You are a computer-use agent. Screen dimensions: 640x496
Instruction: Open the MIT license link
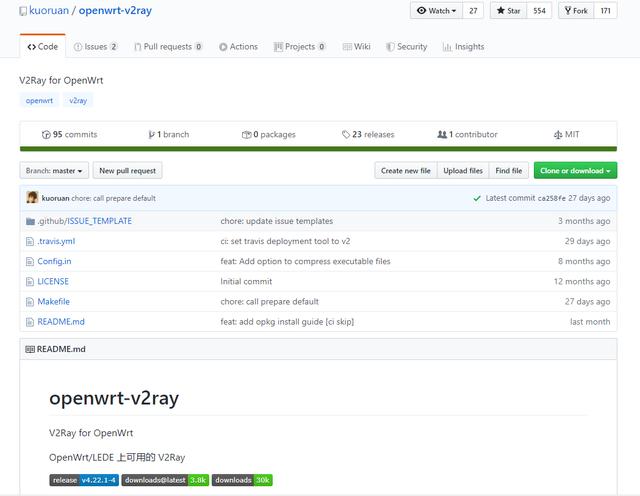coord(567,134)
